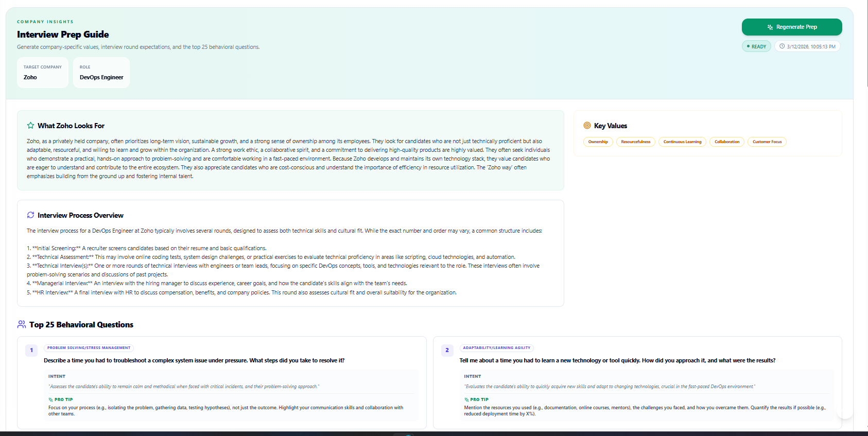Click the What Zoho Looks For heading
Viewport: 868px width, 436px height.
point(71,126)
